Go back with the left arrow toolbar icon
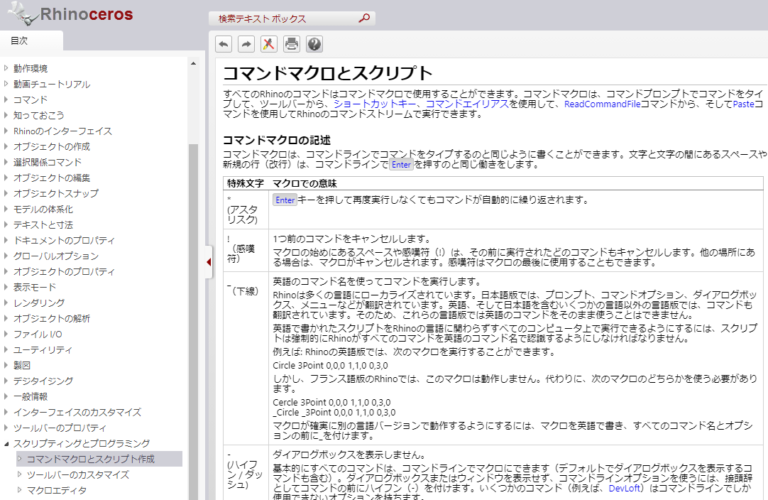The image size is (768, 500). click(224, 44)
